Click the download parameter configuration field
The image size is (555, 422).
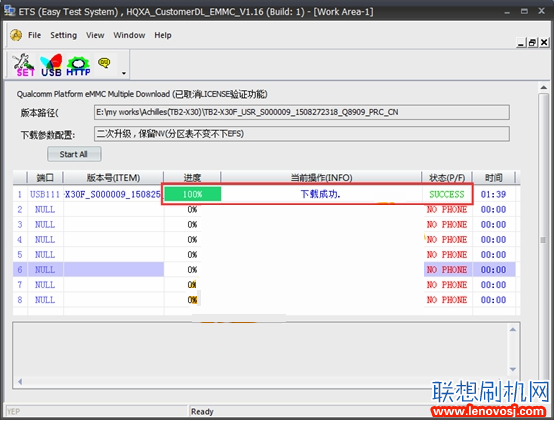click(302, 134)
